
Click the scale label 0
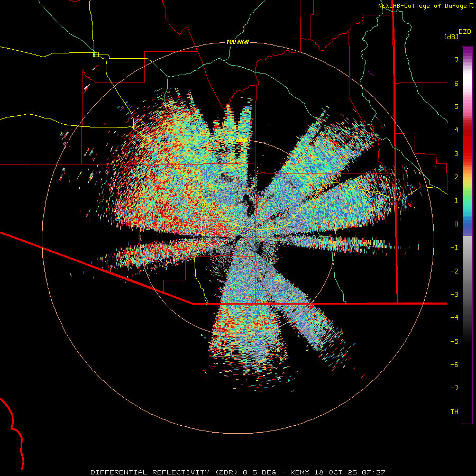[456, 224]
